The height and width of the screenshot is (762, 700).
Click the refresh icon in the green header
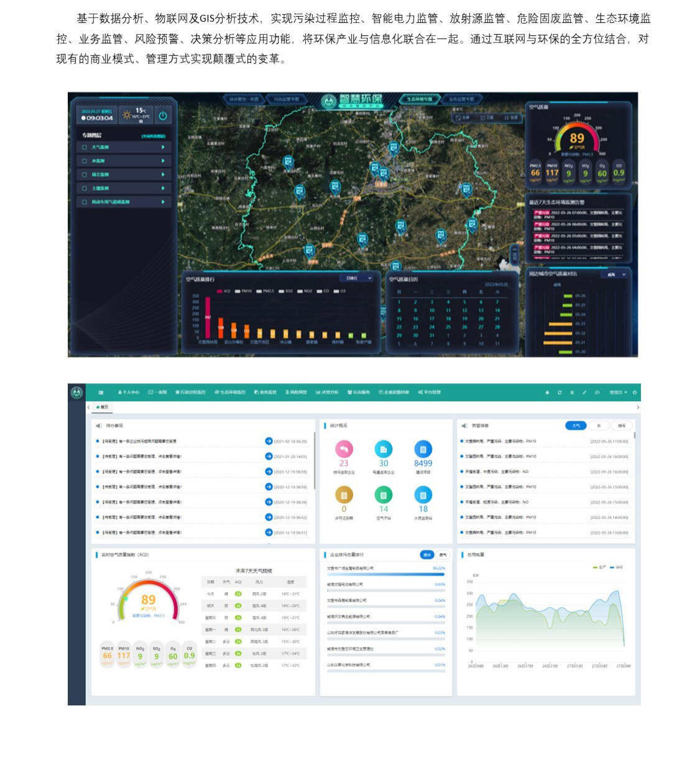point(560,393)
